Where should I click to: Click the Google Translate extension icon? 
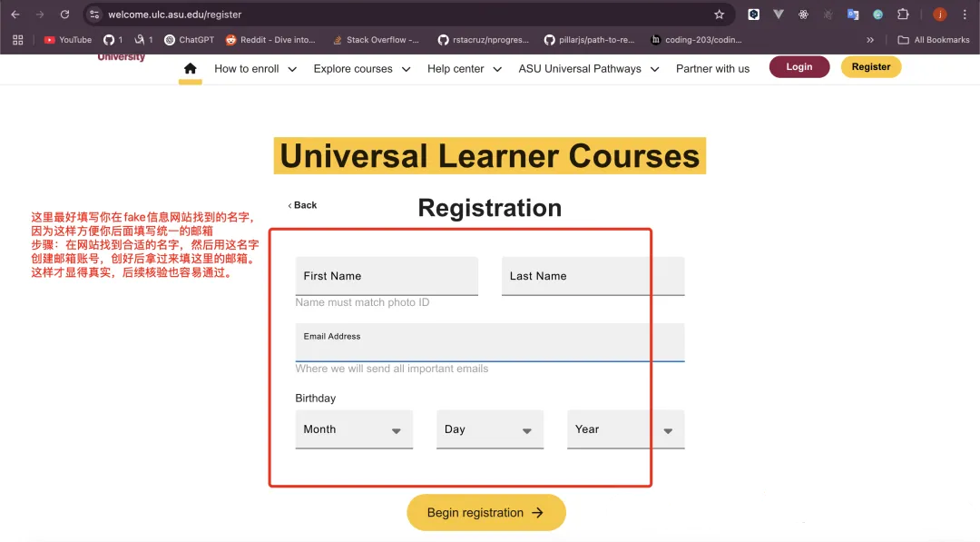coord(852,15)
